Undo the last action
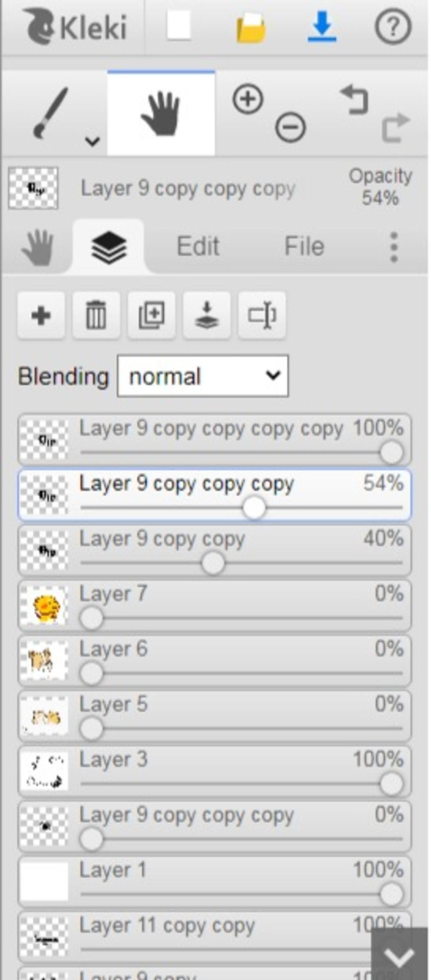Image resolution: width=431 pixels, height=980 pixels. [354, 99]
